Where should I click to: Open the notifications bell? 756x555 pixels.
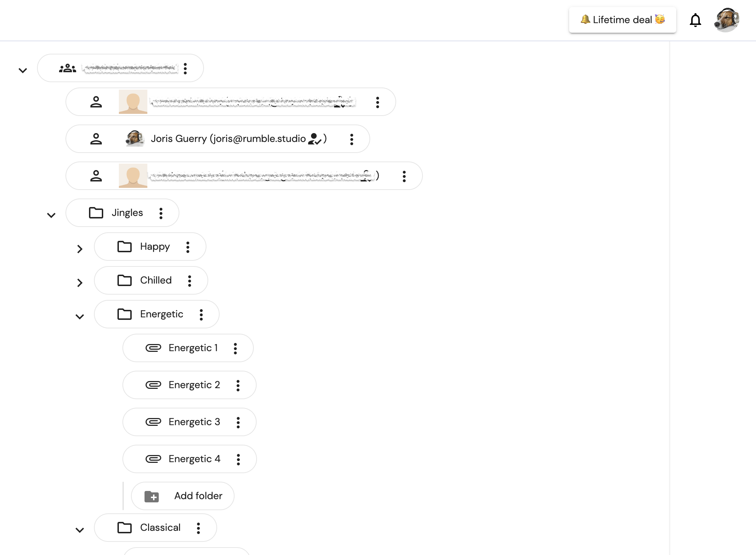click(x=695, y=20)
